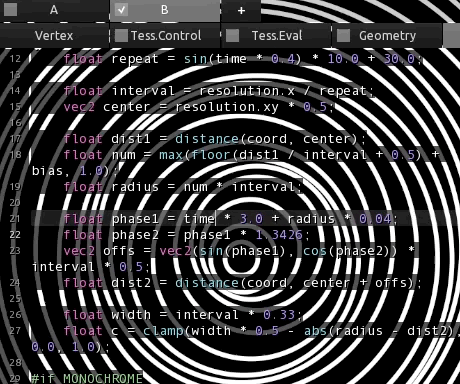Click value '0.04' on line 21
Image resolution: width=460 pixels, height=384 pixels.
point(375,219)
